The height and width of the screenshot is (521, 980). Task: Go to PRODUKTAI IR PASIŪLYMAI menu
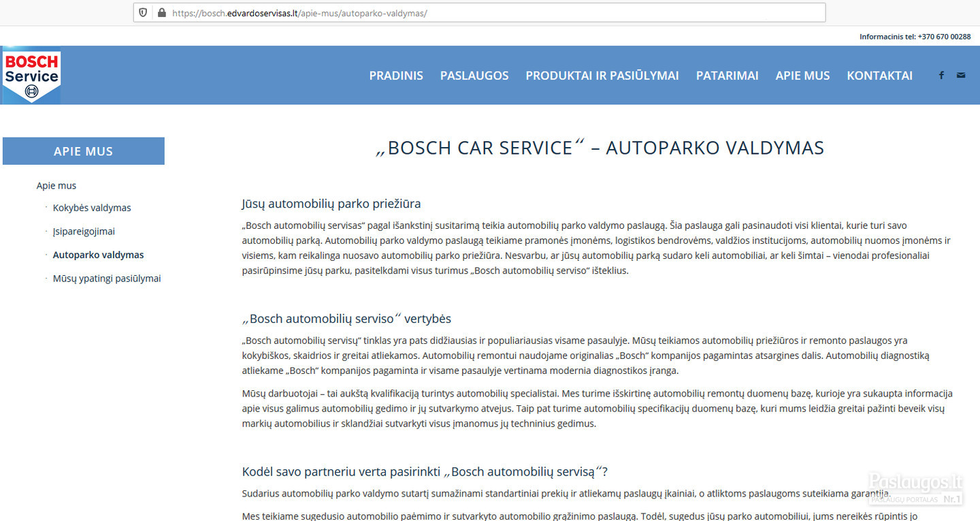(602, 76)
